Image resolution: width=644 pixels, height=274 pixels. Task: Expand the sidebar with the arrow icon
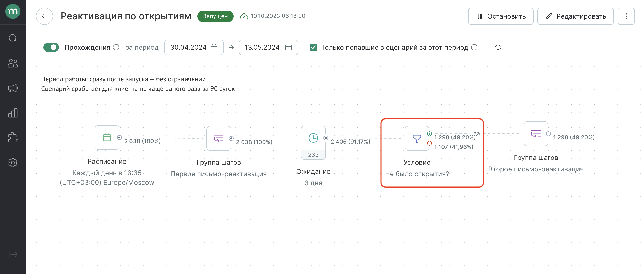point(13,254)
